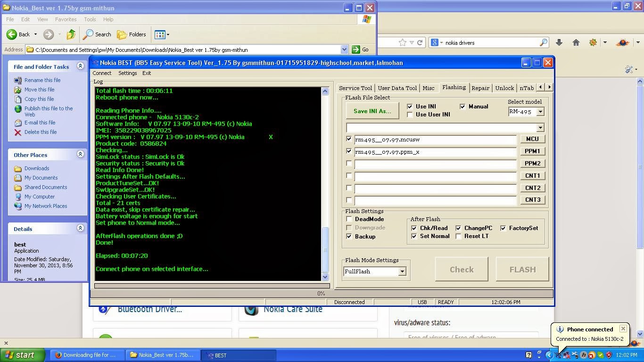Uncheck the PPM1 file row checkbox
The height and width of the screenshot is (362, 644).
(349, 151)
